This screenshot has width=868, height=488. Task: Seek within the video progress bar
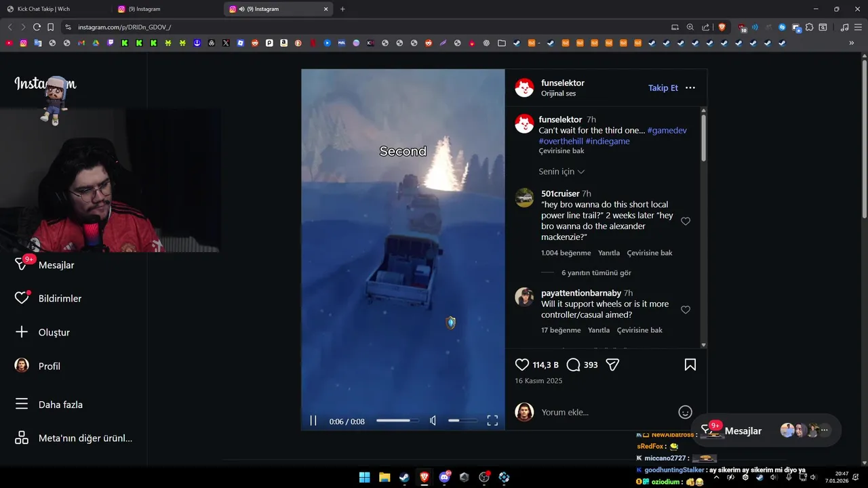397,421
